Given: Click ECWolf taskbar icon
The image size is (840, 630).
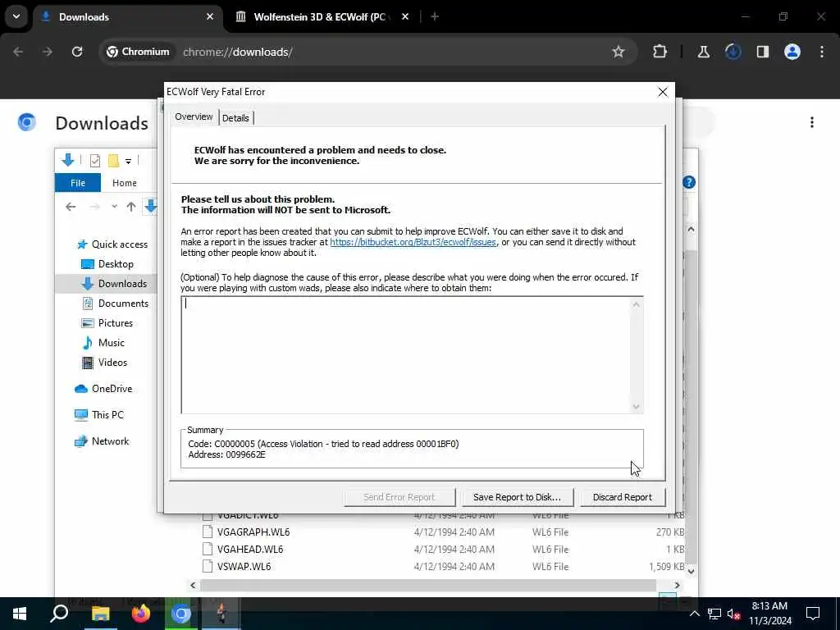Looking at the screenshot, I should coord(221,614).
